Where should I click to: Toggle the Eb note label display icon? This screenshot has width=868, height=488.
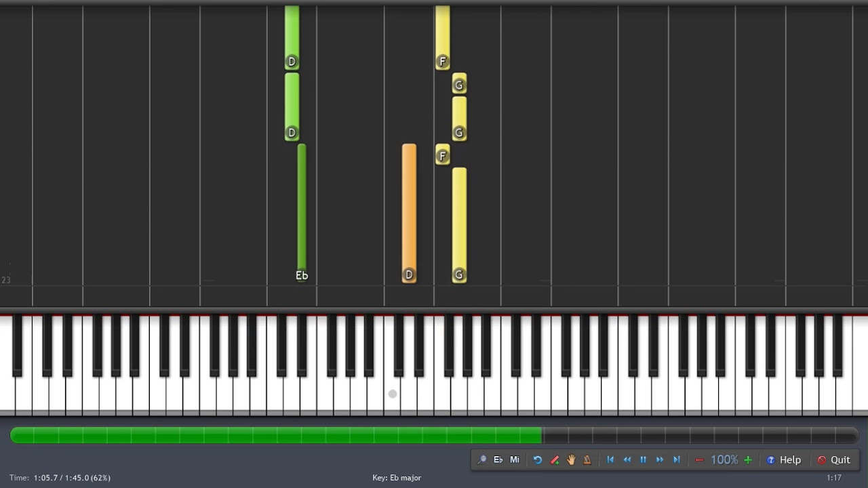tap(498, 460)
